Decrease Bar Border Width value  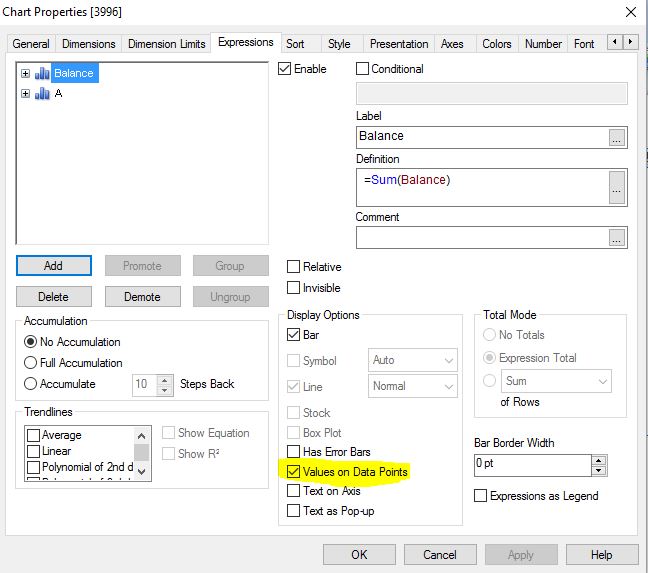click(x=599, y=471)
